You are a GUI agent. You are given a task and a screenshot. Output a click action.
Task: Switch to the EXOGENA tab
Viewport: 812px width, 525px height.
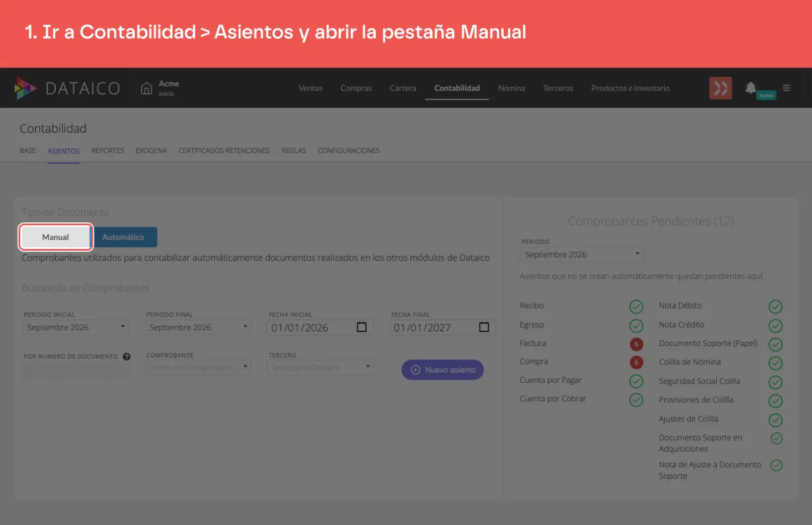151,150
